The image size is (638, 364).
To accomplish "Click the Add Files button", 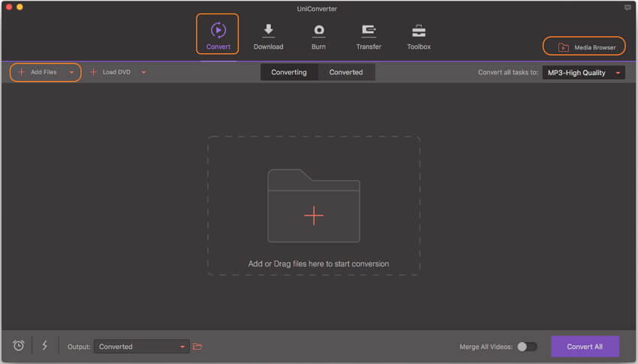I will pyautogui.click(x=38, y=72).
